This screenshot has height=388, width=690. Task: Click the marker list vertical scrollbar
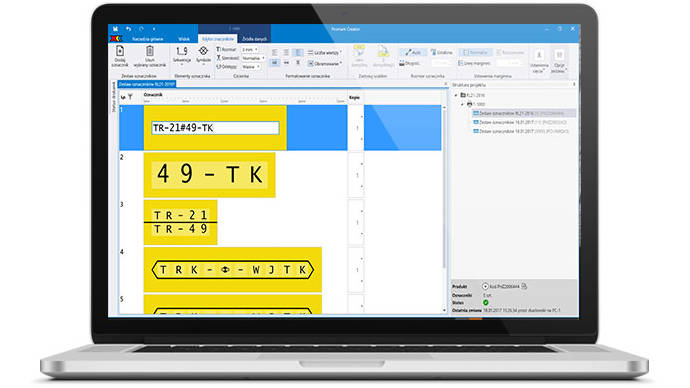point(444,189)
